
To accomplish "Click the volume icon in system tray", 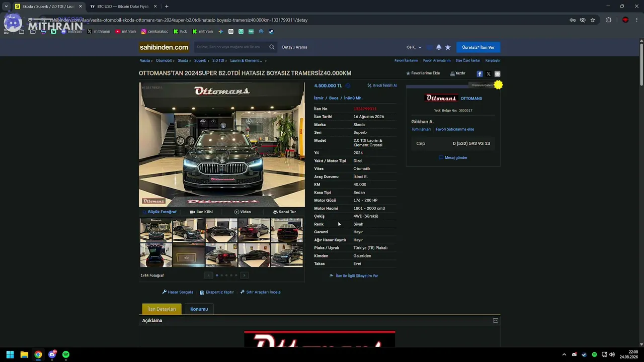I will 612,354.
